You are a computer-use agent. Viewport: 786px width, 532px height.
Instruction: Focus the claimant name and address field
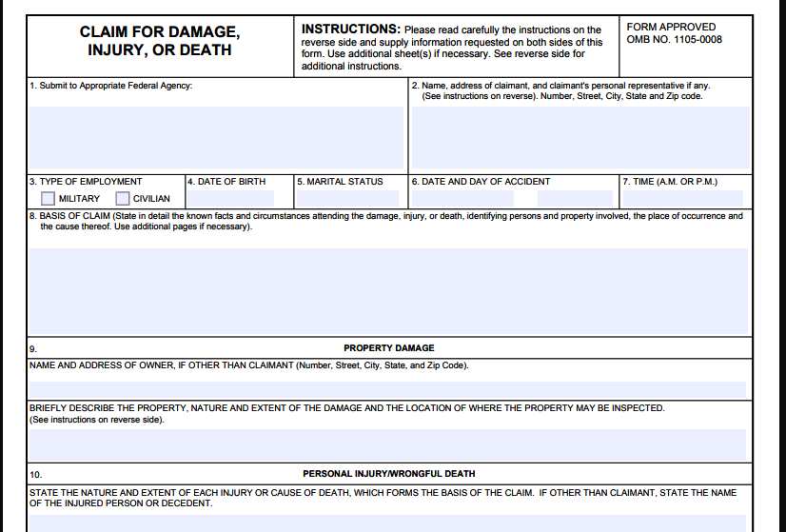580,138
